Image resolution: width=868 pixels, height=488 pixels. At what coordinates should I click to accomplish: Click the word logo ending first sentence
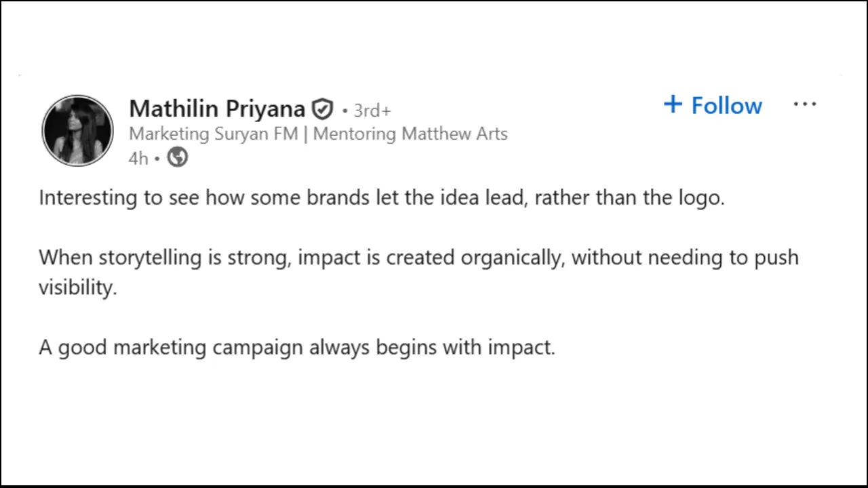pyautogui.click(x=700, y=198)
